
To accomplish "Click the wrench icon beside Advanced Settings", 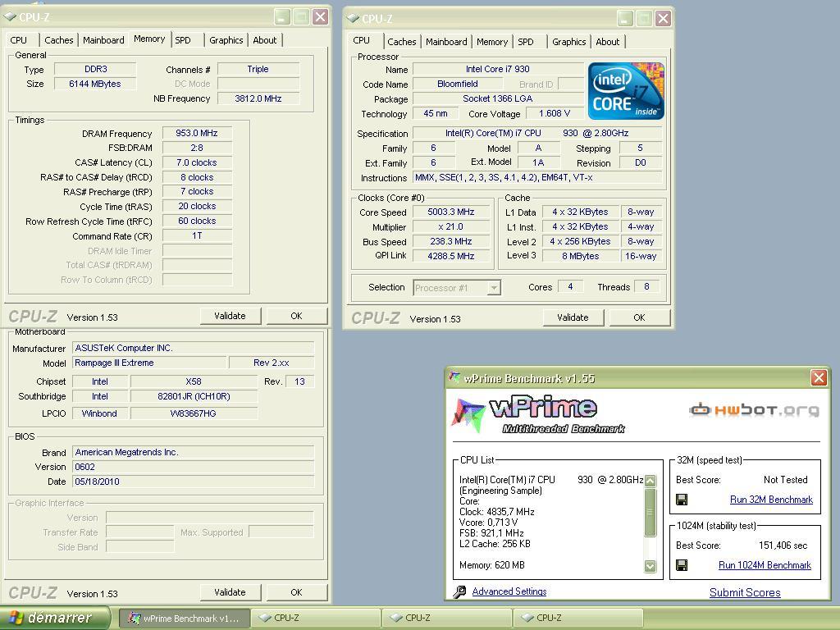I will tap(459, 591).
